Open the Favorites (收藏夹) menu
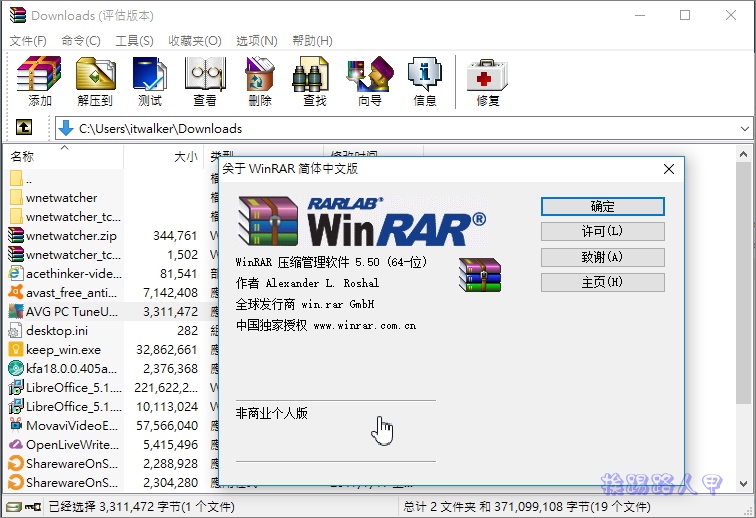Screen dimensions: 756x518 (195, 41)
